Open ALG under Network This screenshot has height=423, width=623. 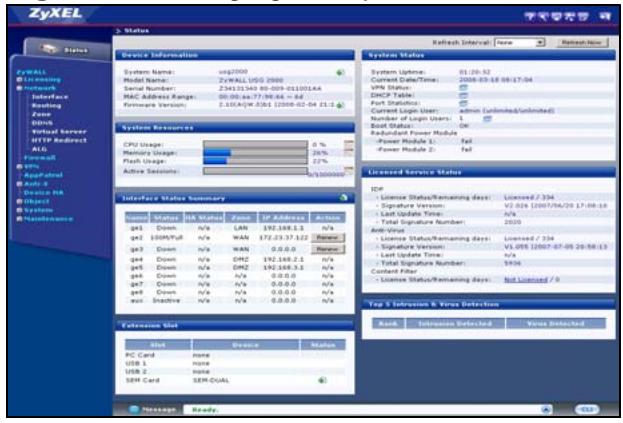click(x=39, y=149)
